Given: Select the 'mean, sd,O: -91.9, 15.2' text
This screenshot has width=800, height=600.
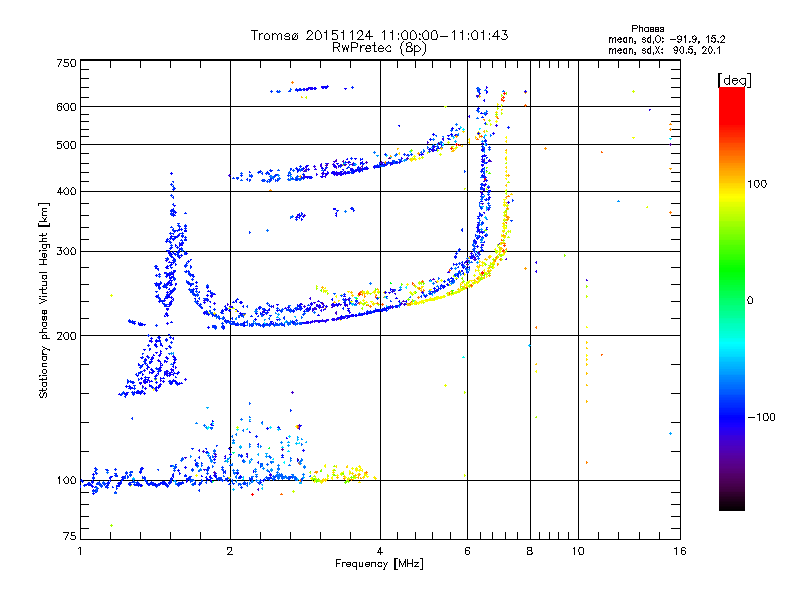Looking at the screenshot, I should [x=666, y=39].
